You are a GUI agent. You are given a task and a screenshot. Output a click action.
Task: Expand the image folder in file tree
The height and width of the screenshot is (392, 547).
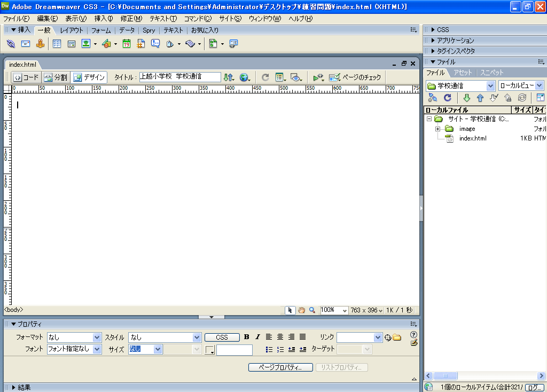point(437,129)
